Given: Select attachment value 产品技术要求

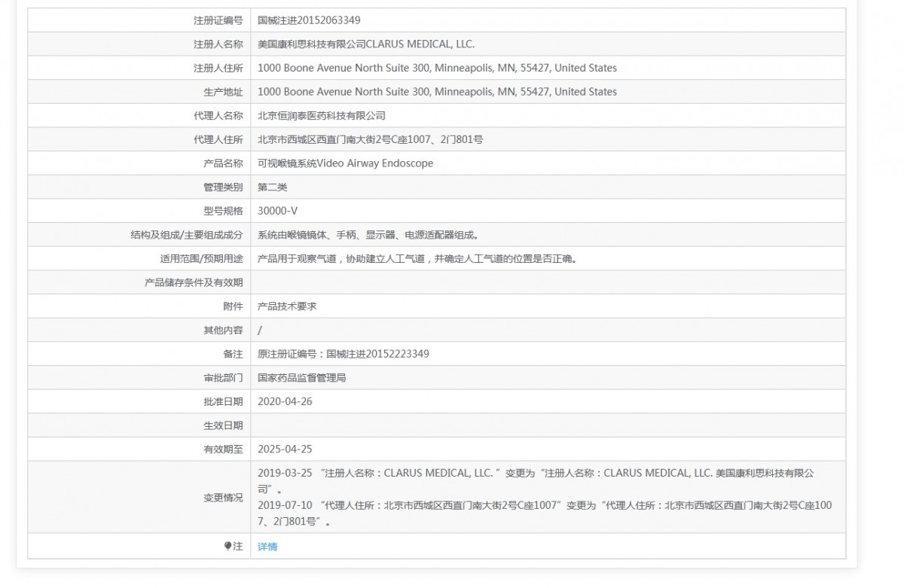Looking at the screenshot, I should click(x=287, y=306).
